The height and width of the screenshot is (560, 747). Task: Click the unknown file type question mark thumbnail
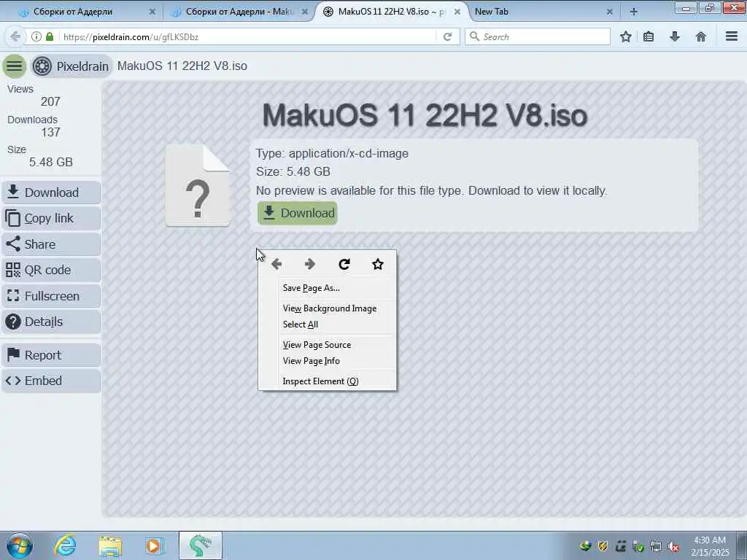[198, 185]
